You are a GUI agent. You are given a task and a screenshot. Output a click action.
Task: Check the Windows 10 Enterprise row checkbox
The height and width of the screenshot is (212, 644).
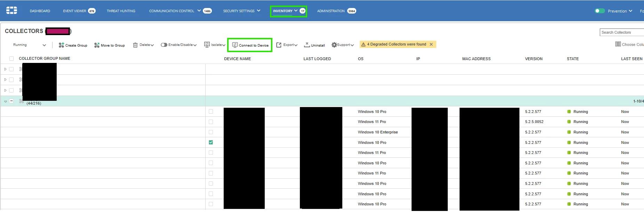(211, 132)
